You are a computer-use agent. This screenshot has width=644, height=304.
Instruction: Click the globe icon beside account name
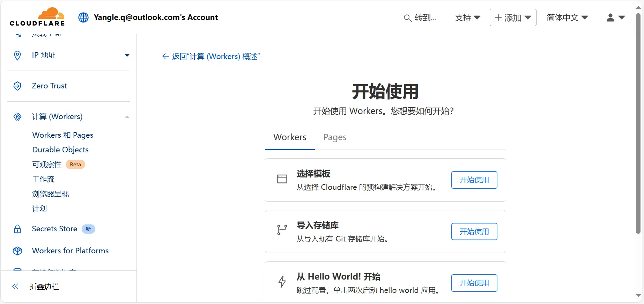pyautogui.click(x=83, y=17)
